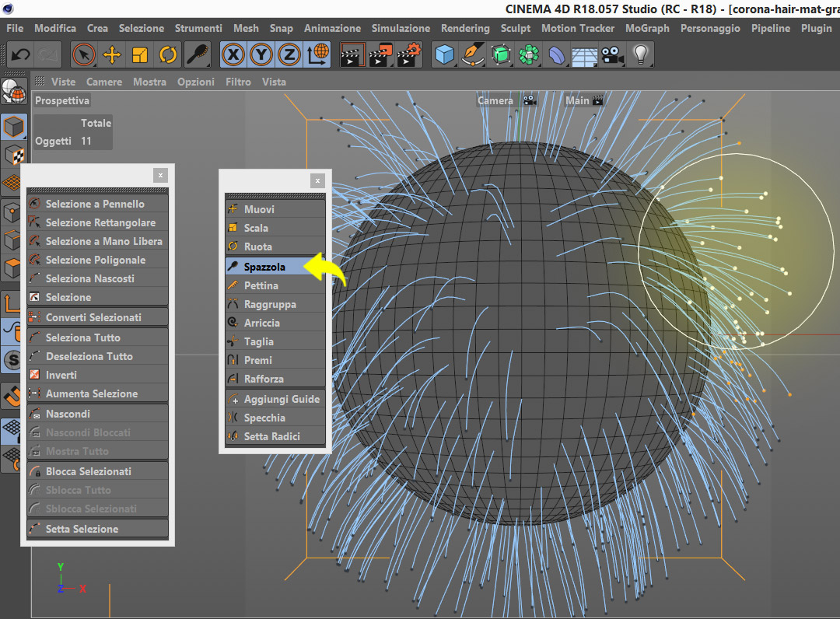Add a Floor environment object icon
Viewport: 840px width, 619px height.
(x=585, y=56)
